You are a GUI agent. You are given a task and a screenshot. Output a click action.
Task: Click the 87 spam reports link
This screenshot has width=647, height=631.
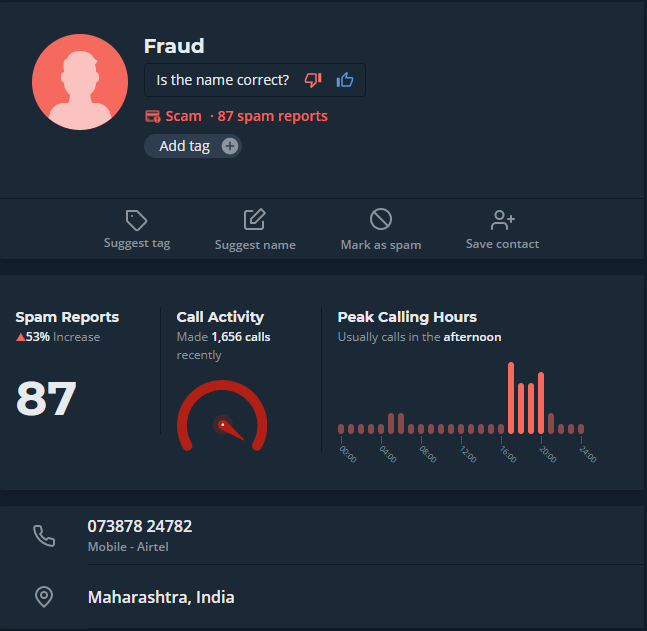pyautogui.click(x=272, y=116)
